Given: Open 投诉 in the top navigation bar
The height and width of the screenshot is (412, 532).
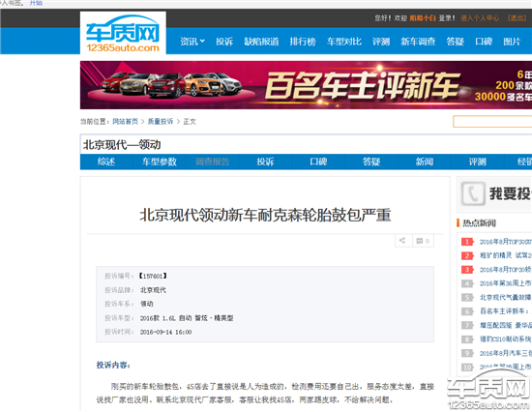Looking at the screenshot, I should tap(224, 42).
